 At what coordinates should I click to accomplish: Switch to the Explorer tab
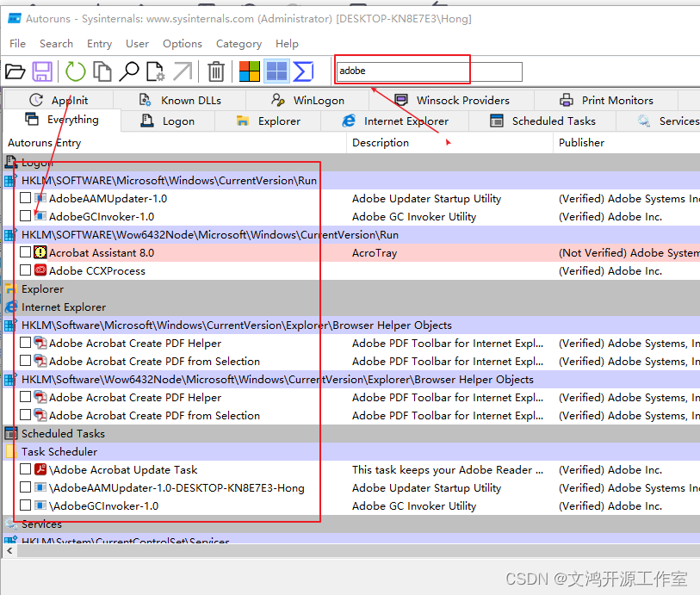coord(268,121)
